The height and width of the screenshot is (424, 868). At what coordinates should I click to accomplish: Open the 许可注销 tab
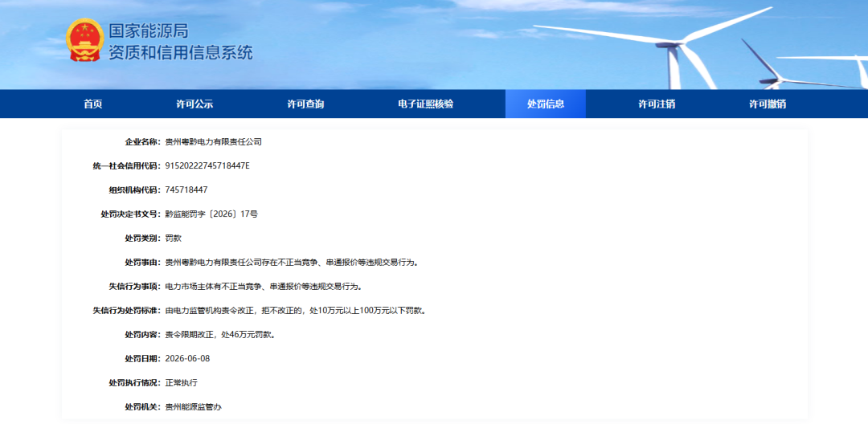pyautogui.click(x=657, y=104)
